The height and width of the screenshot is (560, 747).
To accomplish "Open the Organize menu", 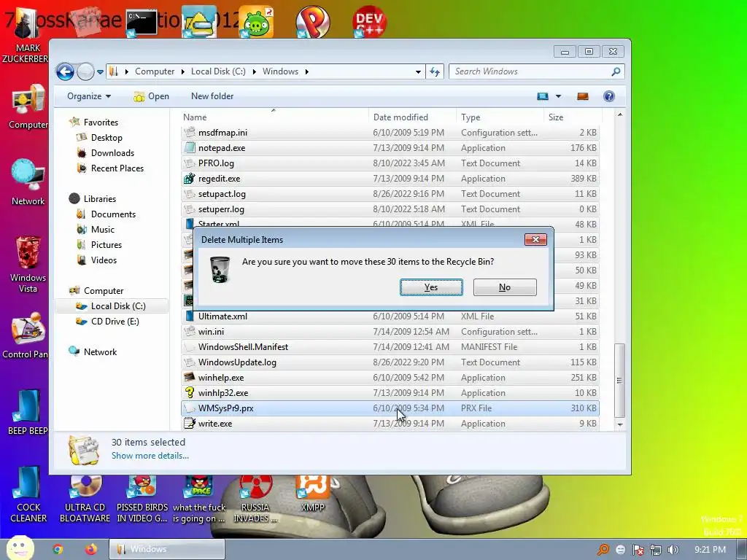I will 89,96.
